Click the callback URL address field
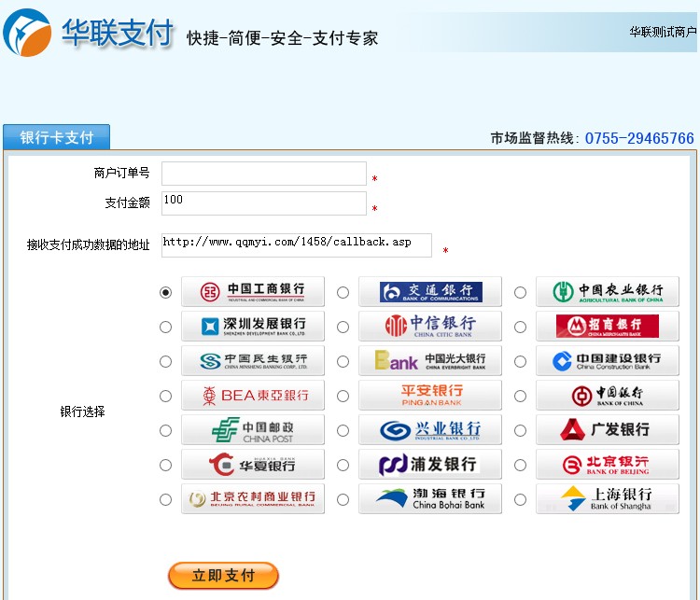700x600 pixels. click(x=297, y=245)
